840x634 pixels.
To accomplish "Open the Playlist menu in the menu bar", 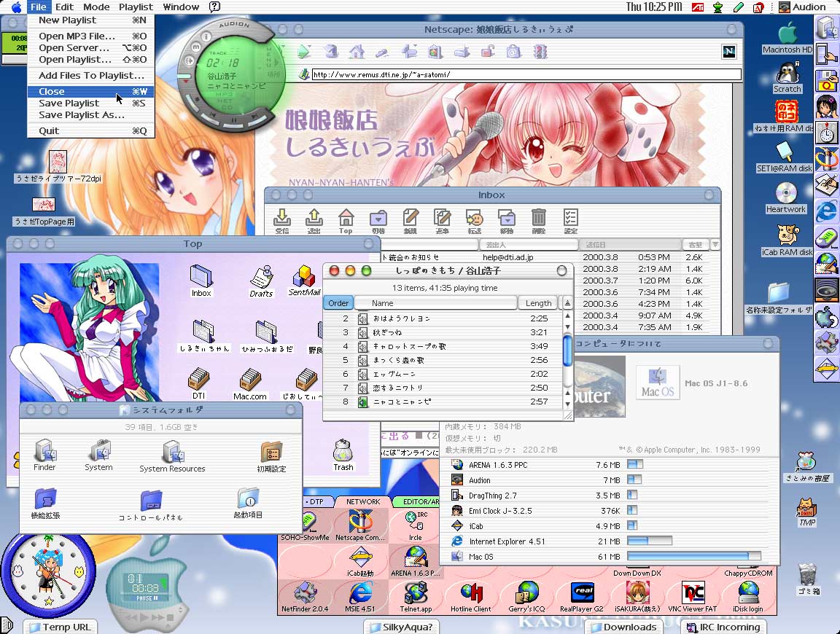I will pos(136,7).
